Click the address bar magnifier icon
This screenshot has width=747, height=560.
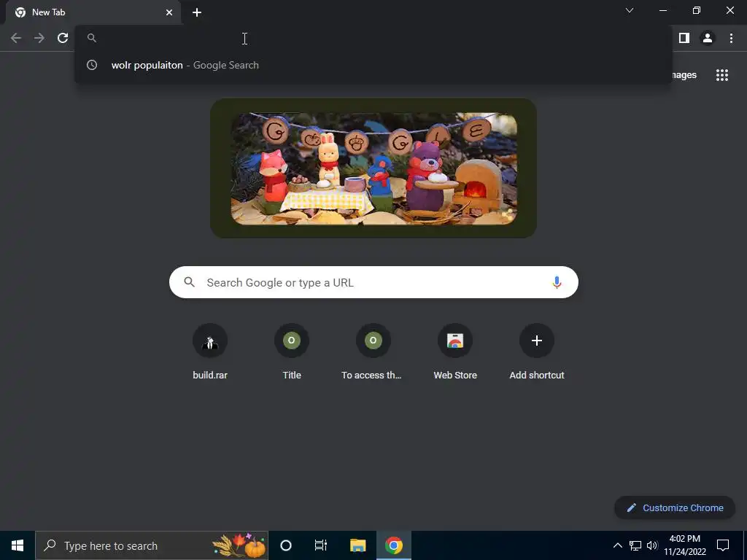pos(92,38)
